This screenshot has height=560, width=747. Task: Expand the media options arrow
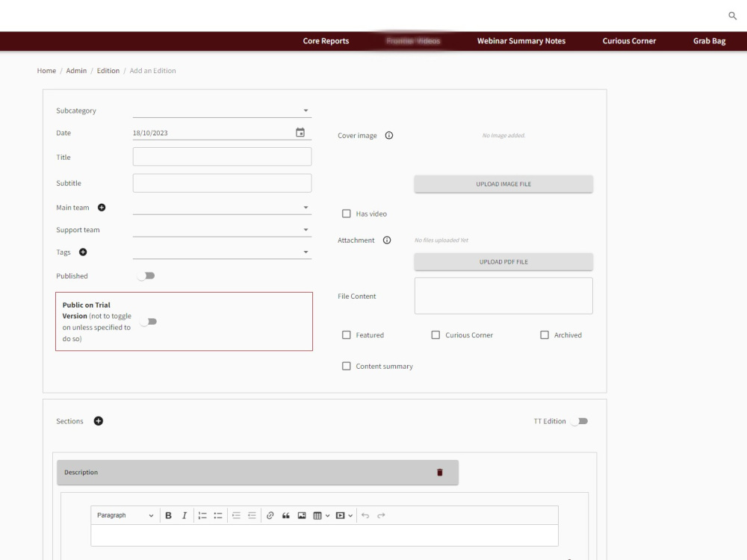(350, 515)
